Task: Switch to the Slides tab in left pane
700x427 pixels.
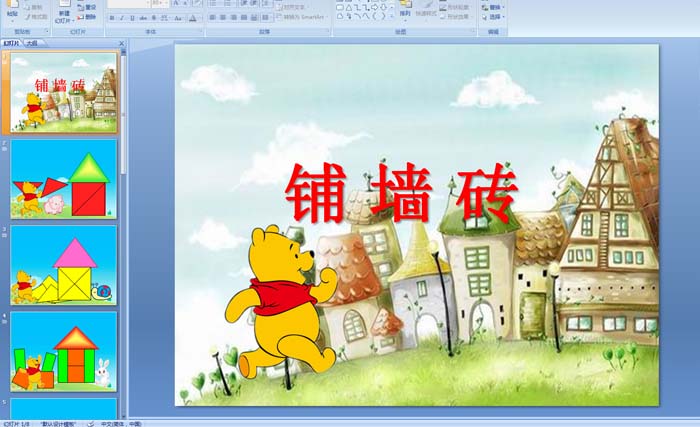Action: (12, 44)
